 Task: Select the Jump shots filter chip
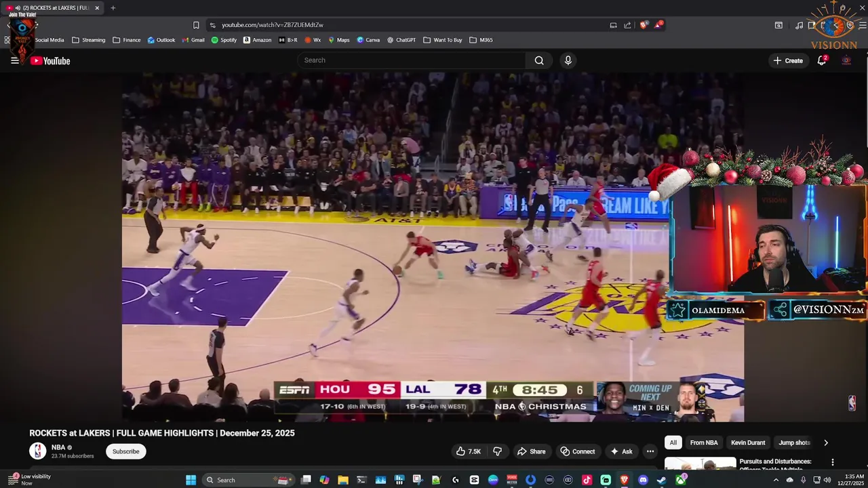coord(794,443)
